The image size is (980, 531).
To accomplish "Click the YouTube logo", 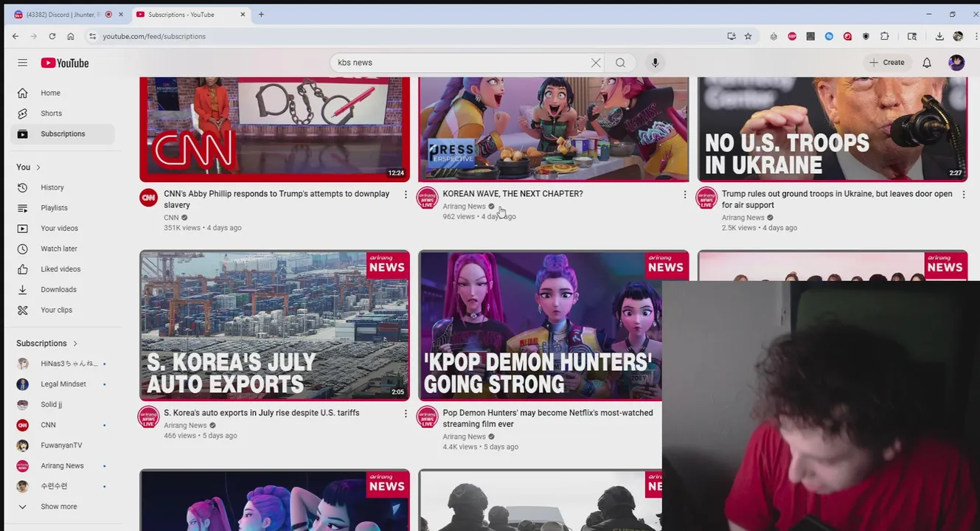I will tap(65, 63).
